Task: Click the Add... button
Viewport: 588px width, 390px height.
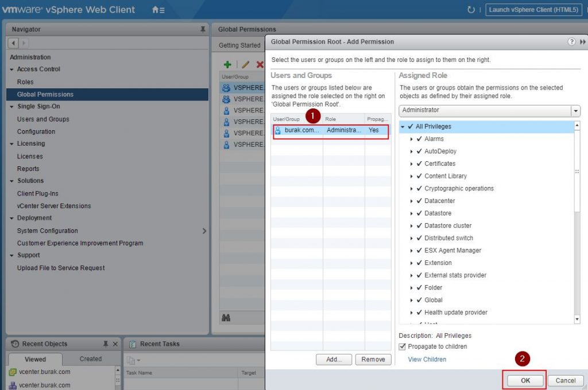Action: click(x=334, y=359)
